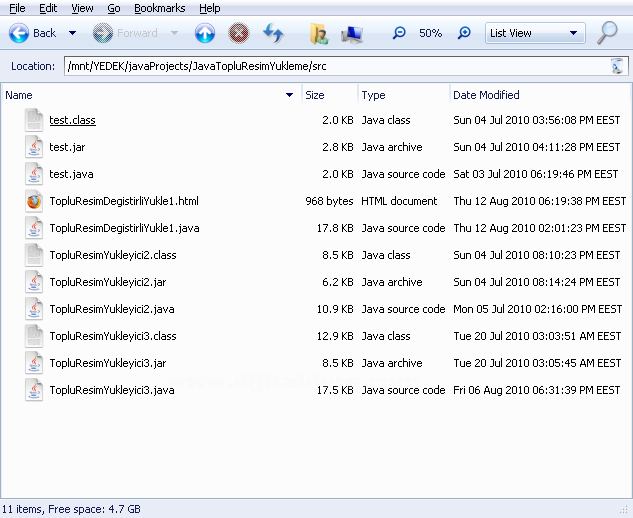Image resolution: width=633 pixels, height=518 pixels.
Task: Click date Mon 05 Jul 2010 02:16:00 PM
Action: tap(537, 310)
